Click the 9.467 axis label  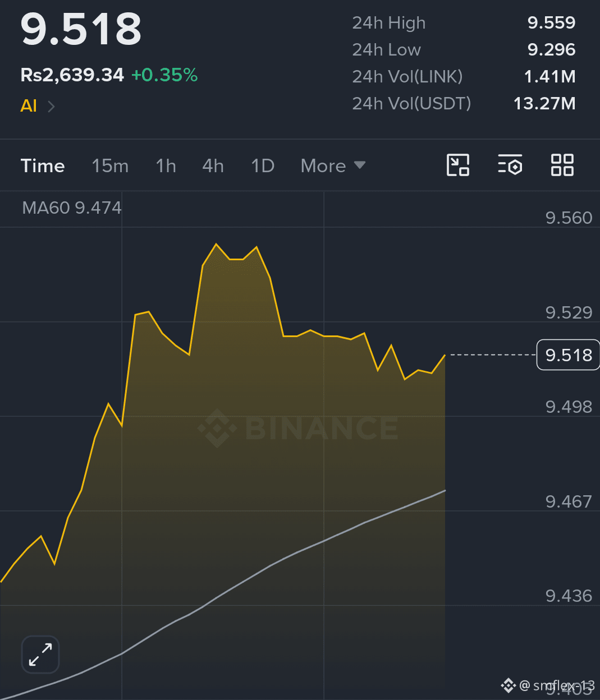click(x=569, y=501)
